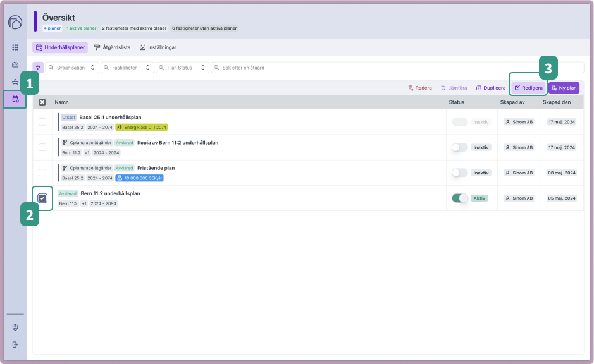Click the Översikt page heading

[x=59, y=18]
